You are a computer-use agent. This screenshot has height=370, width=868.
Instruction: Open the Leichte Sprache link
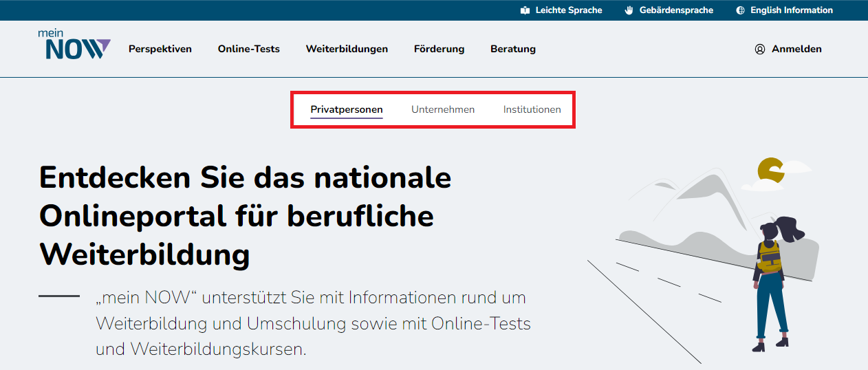tap(561, 10)
